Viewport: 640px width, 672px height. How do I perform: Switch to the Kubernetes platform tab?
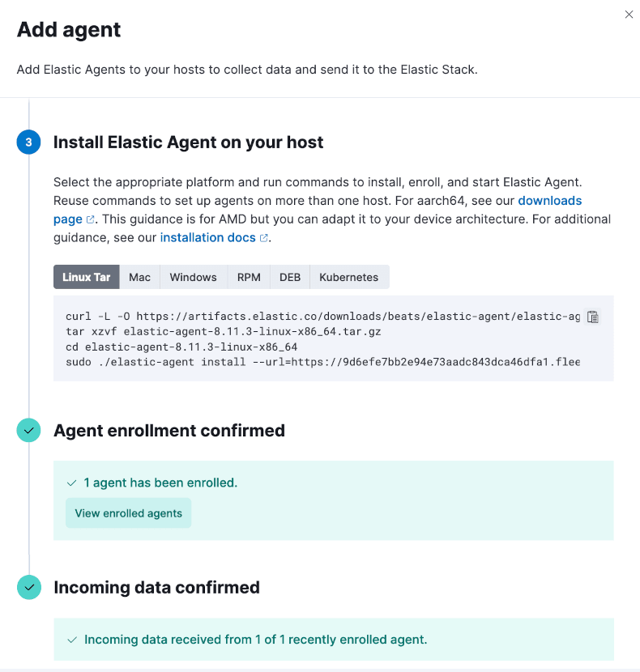(348, 277)
